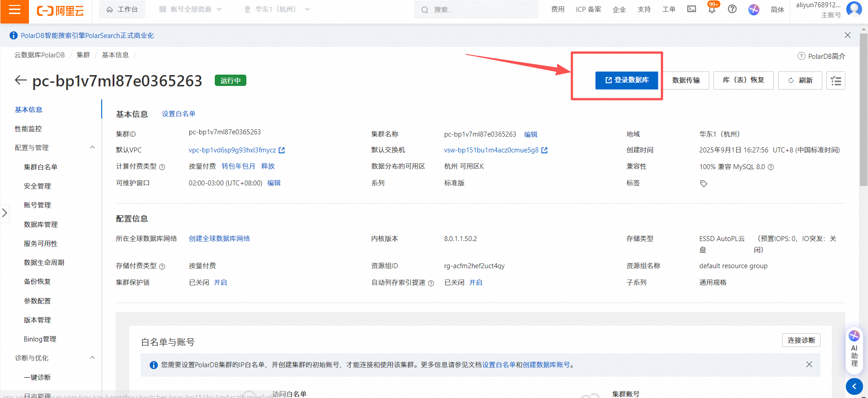868x398 pixels.
Task: Open the 华东1（杭州）region dropdown
Action: (x=277, y=9)
